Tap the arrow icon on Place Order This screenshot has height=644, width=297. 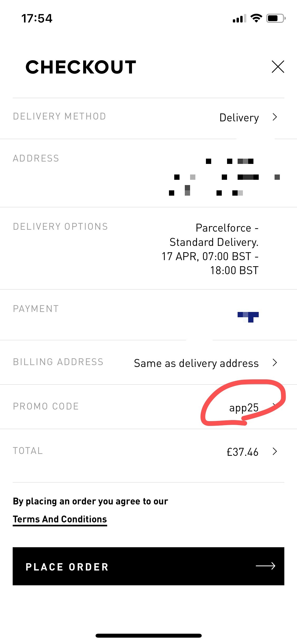[x=266, y=566]
